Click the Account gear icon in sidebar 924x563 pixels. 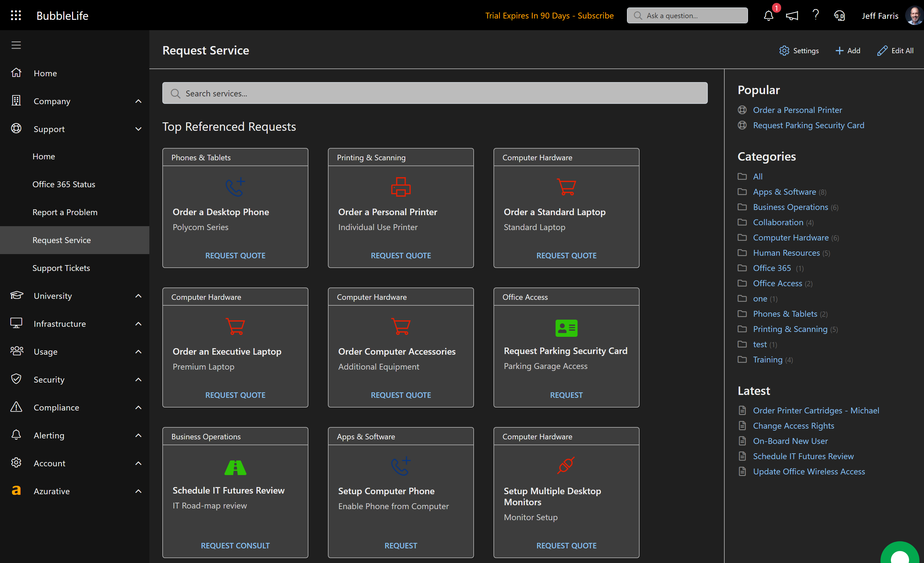tap(16, 462)
